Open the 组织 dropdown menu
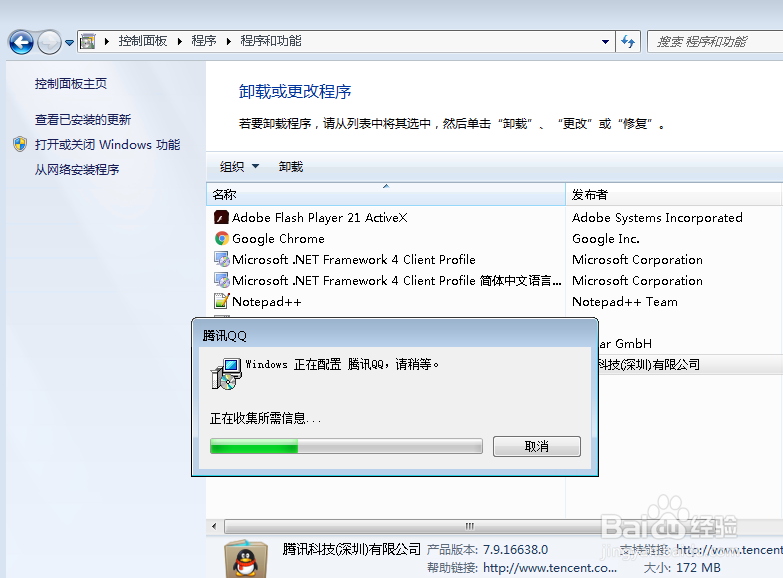The height and width of the screenshot is (578, 783). pyautogui.click(x=239, y=166)
